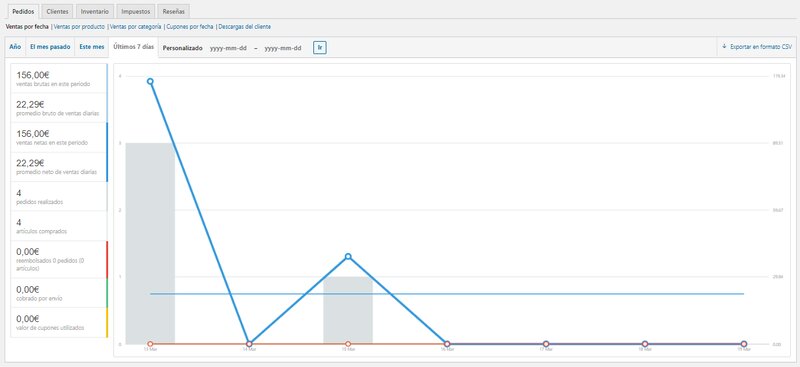Open the Reseñas tab
800x367 pixels.
[x=173, y=11]
